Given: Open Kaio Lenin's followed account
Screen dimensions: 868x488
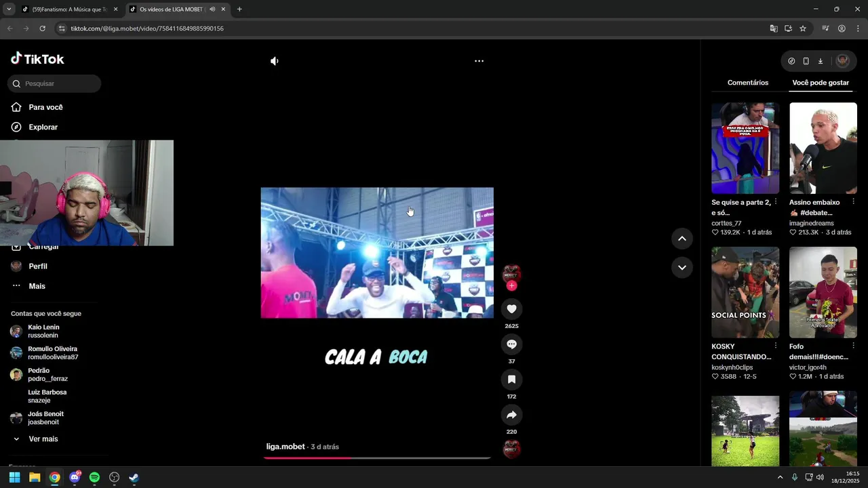Looking at the screenshot, I should coord(43,331).
